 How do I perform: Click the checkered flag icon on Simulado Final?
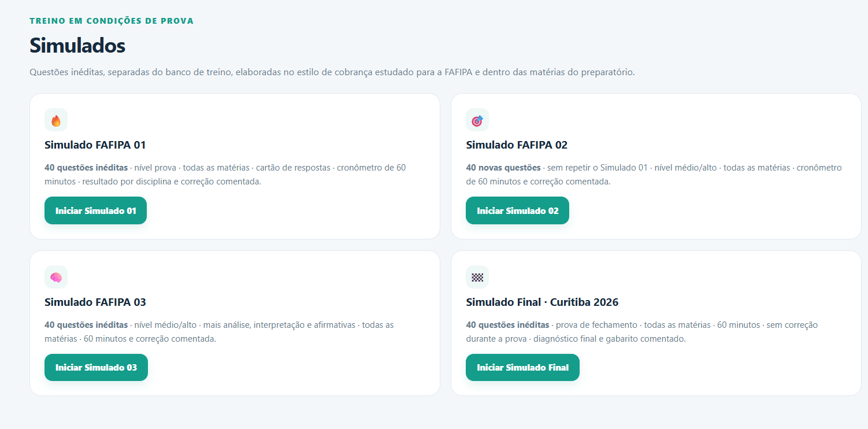pos(477,277)
